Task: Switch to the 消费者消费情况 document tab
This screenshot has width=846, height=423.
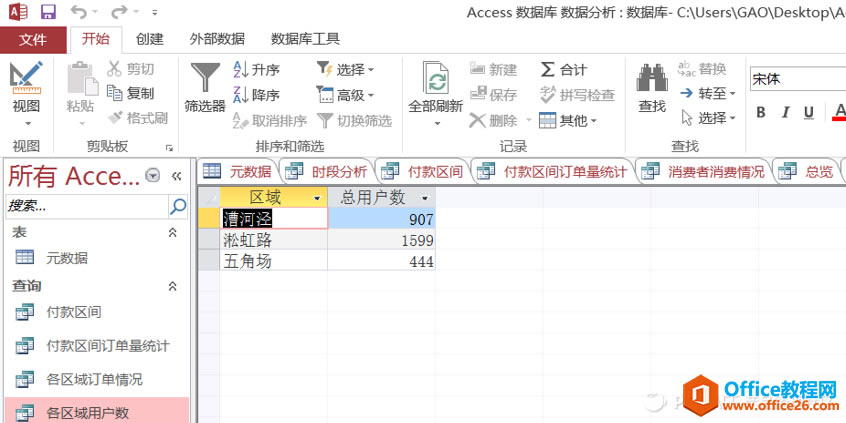Action: click(703, 172)
